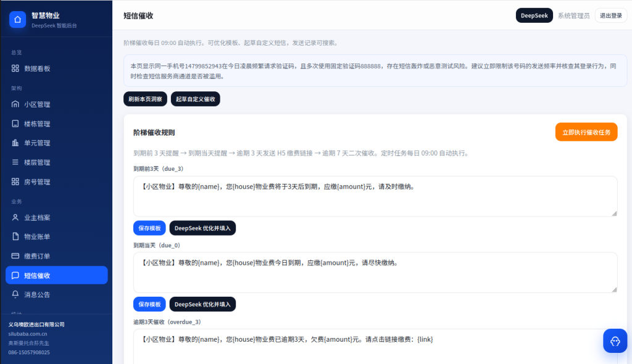
Task: Click the 物业账单 document icon
Action: 15,237
